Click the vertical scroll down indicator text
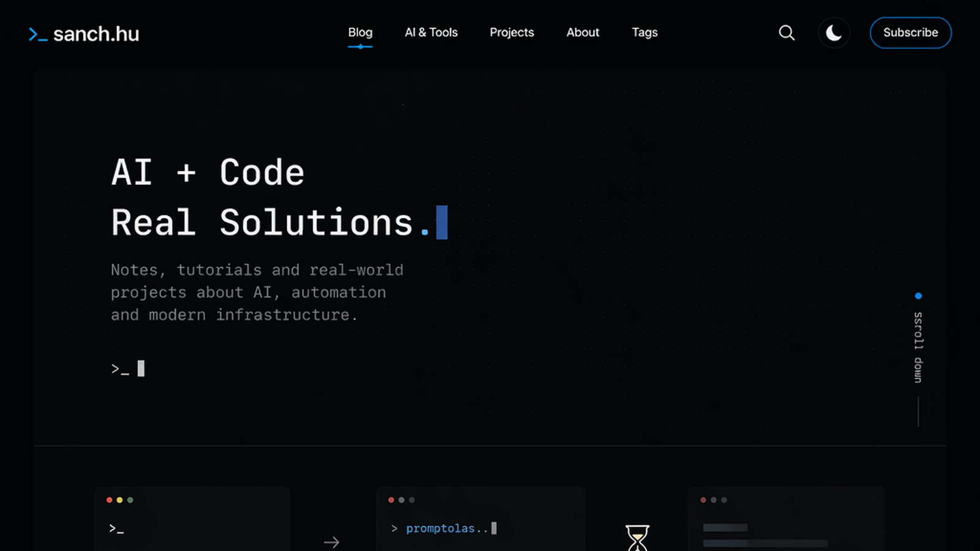Image resolution: width=980 pixels, height=551 pixels. pyautogui.click(x=918, y=347)
